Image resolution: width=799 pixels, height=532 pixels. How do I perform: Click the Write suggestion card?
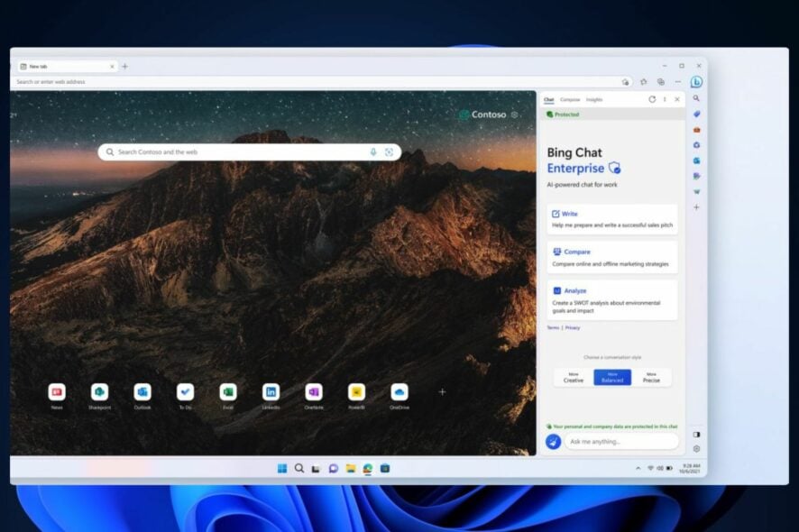click(611, 220)
